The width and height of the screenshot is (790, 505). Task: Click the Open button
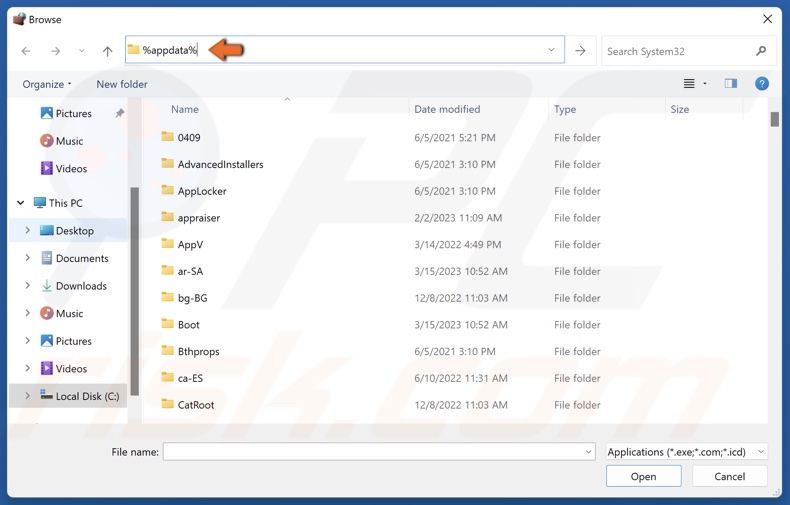click(x=643, y=476)
